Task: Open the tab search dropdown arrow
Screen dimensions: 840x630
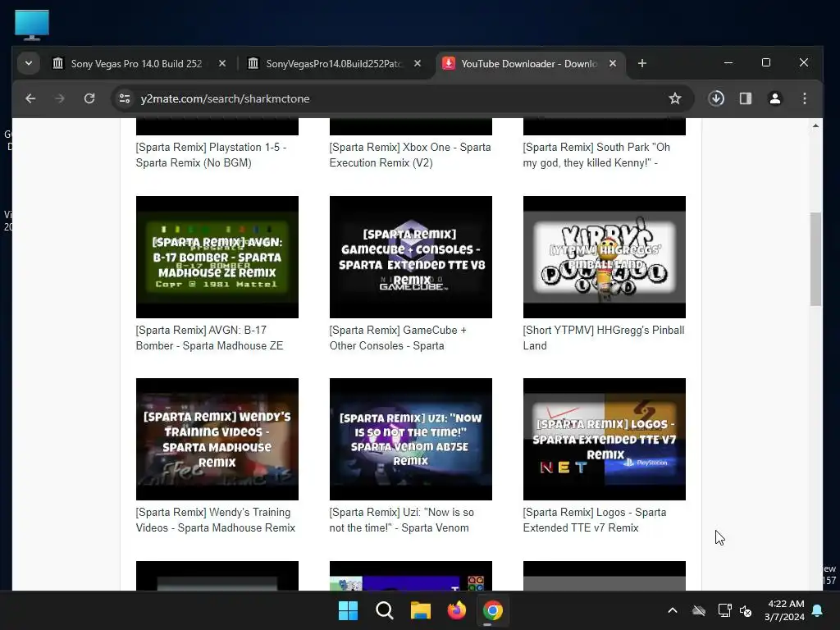Action: (x=29, y=64)
